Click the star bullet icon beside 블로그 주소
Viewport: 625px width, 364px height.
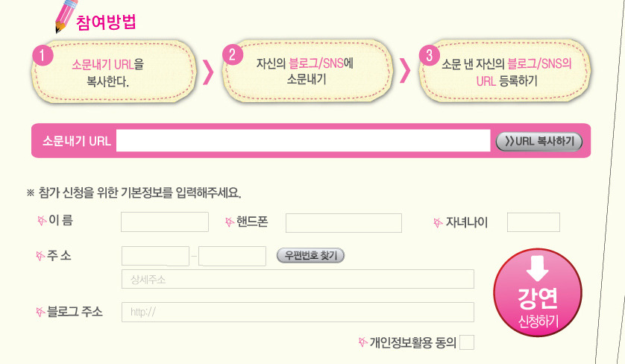[x=40, y=312]
